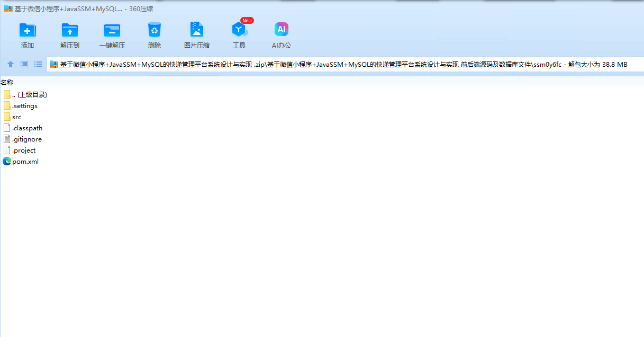Switch to list view mode

38,64
